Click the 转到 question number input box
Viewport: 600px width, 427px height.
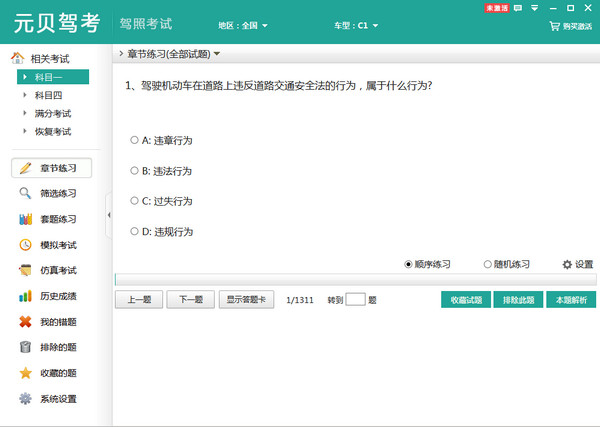tap(355, 299)
